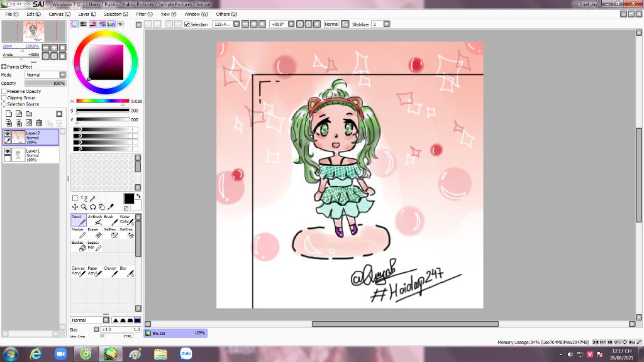Open Zalo from the taskbar
644x362 pixels.
pos(186,353)
